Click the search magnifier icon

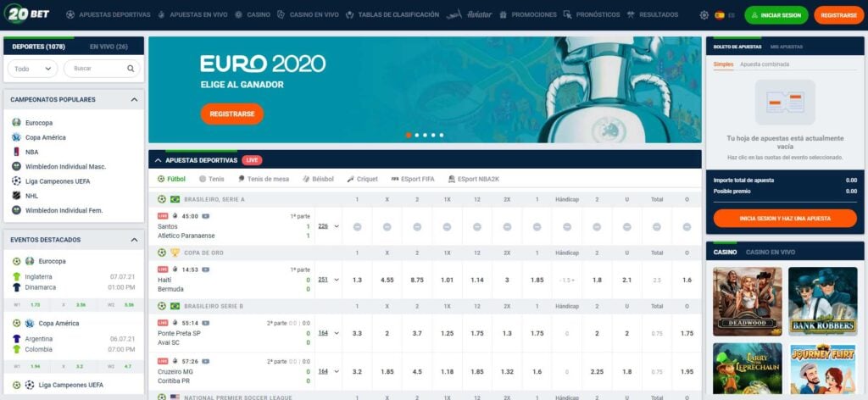[x=131, y=69]
